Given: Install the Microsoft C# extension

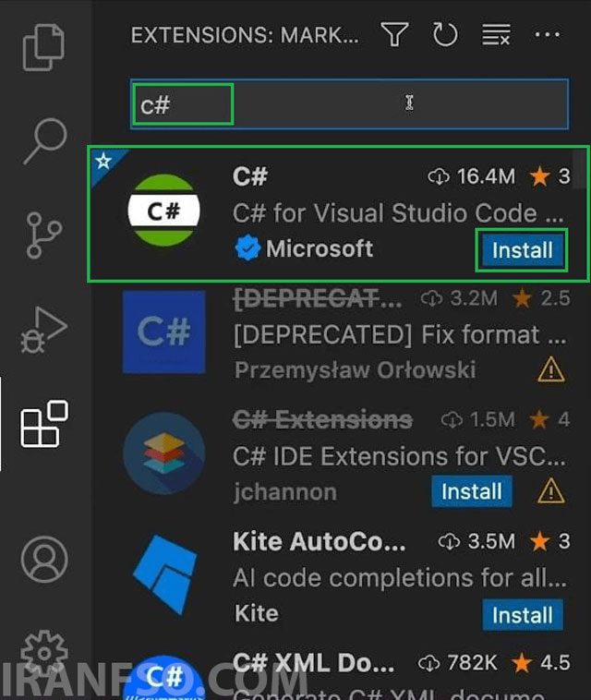Looking at the screenshot, I should coord(522,250).
